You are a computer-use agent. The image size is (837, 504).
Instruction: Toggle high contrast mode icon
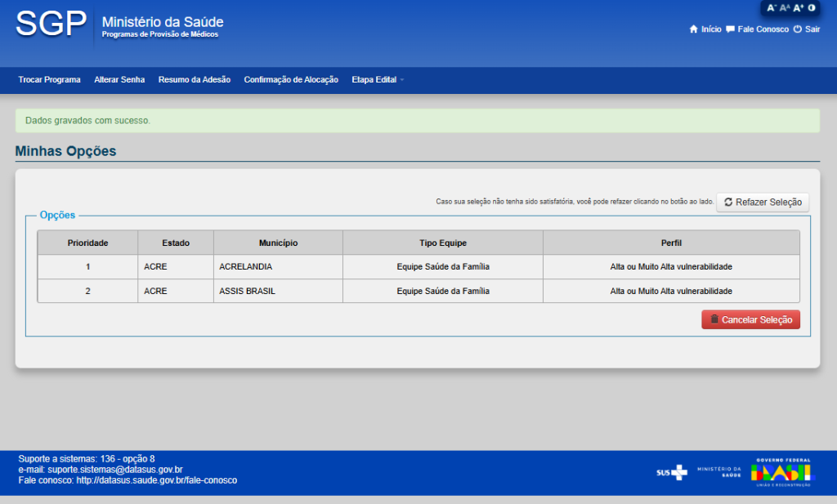[812, 7]
